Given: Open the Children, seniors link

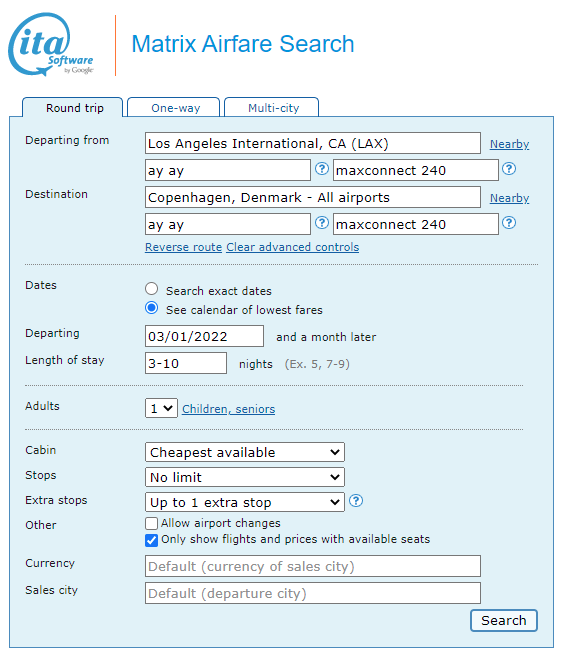Looking at the screenshot, I should point(228,409).
